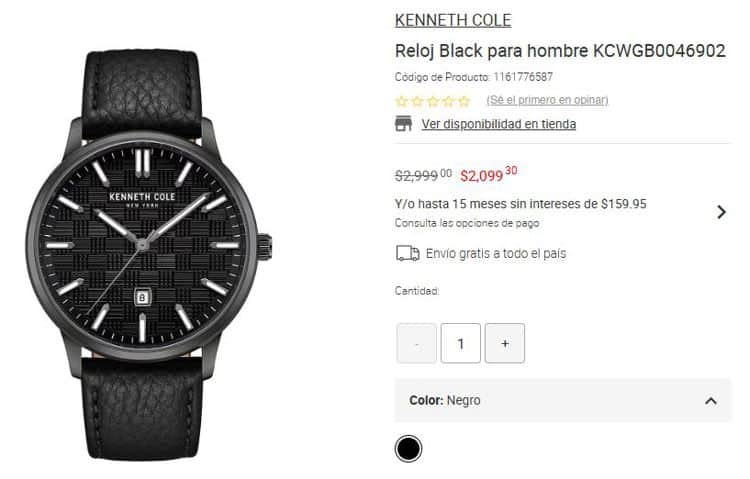The image size is (750, 479).
Task: Click the second rating star
Action: (418, 101)
